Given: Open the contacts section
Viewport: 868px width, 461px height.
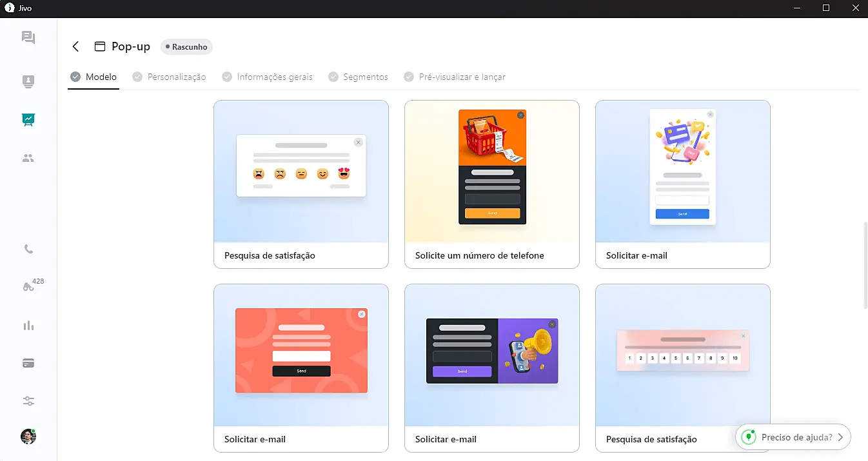Looking at the screenshot, I should (28, 81).
